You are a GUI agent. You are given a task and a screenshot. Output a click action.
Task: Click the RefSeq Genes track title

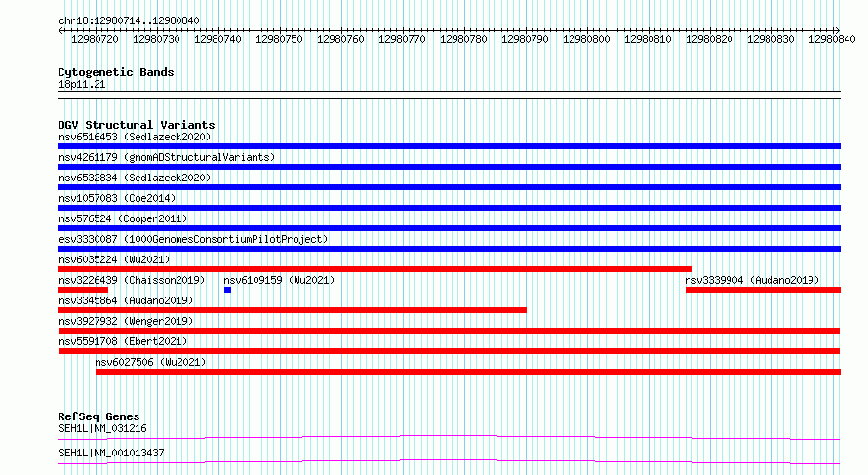click(x=99, y=416)
